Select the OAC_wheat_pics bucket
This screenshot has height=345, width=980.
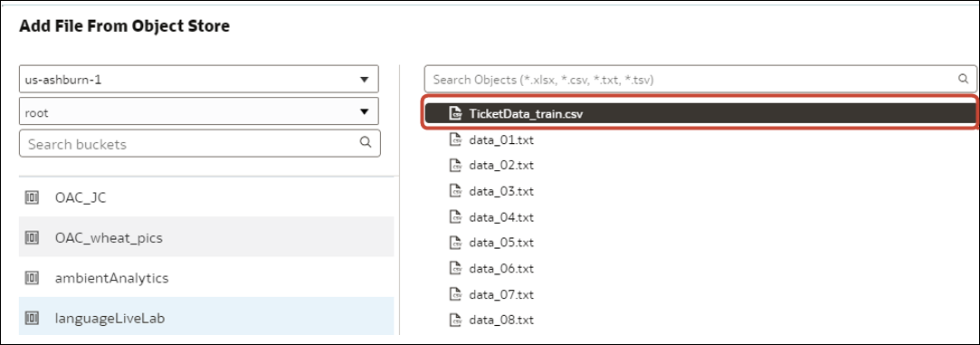click(x=206, y=237)
